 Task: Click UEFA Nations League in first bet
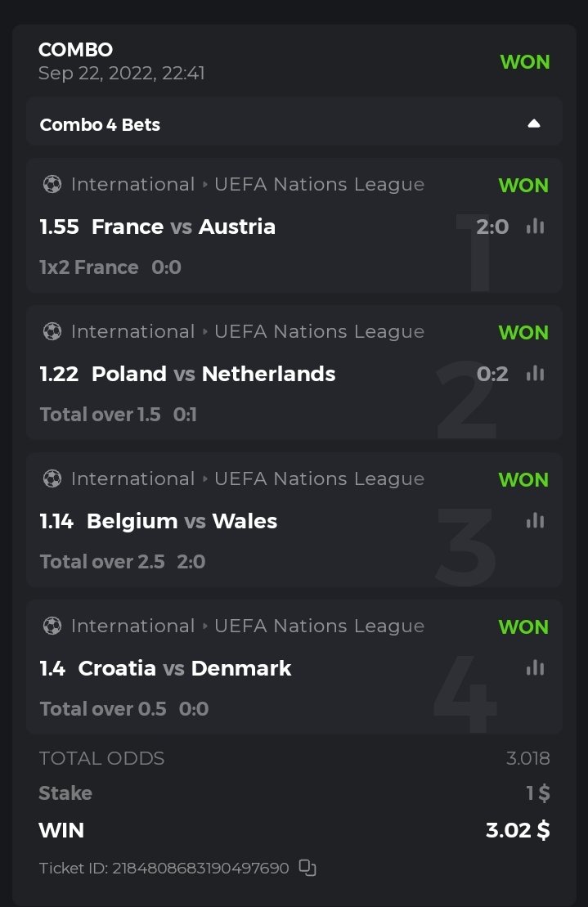319,184
